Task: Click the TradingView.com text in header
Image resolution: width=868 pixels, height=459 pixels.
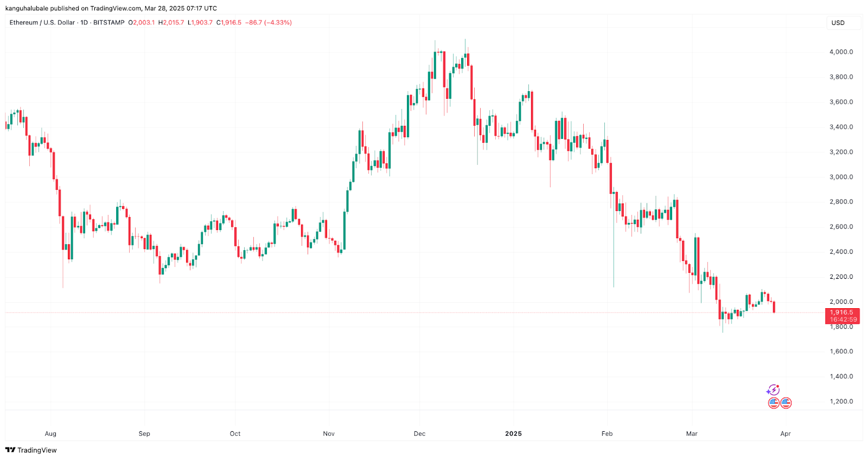Action: click(116, 8)
